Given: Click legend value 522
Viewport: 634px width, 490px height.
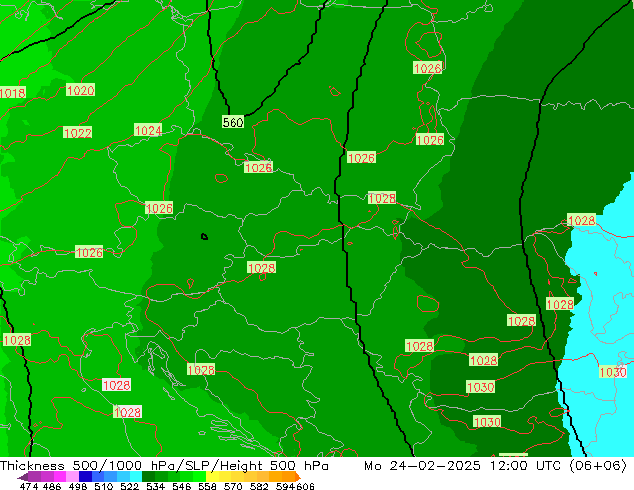Looking at the screenshot, I should coord(129,486).
